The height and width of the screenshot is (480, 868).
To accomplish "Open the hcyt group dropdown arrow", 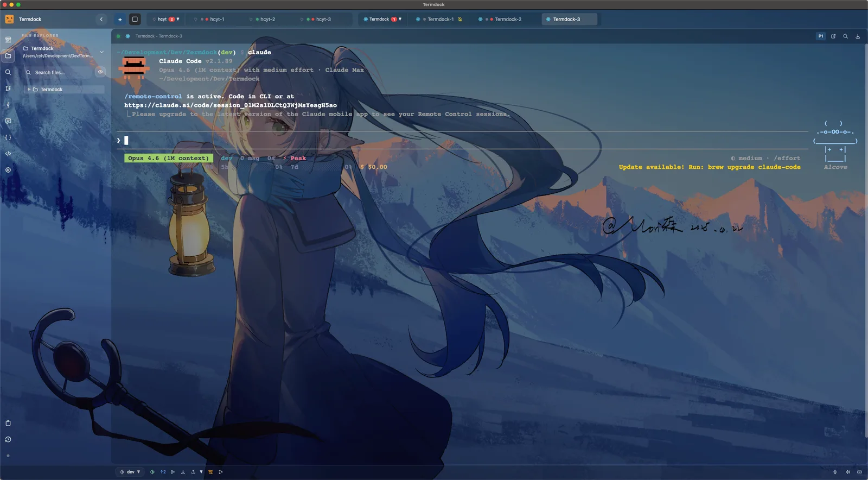I will (178, 19).
